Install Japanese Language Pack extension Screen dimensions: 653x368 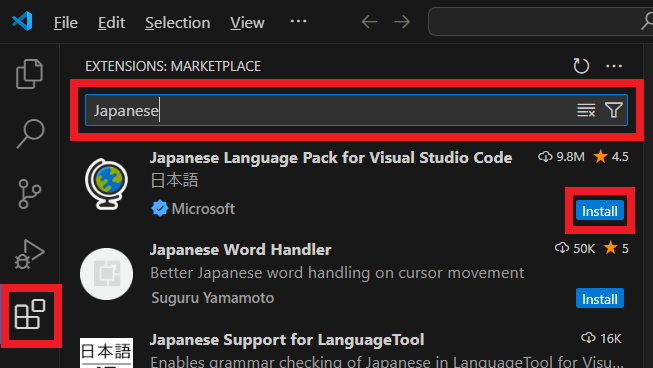[600, 211]
